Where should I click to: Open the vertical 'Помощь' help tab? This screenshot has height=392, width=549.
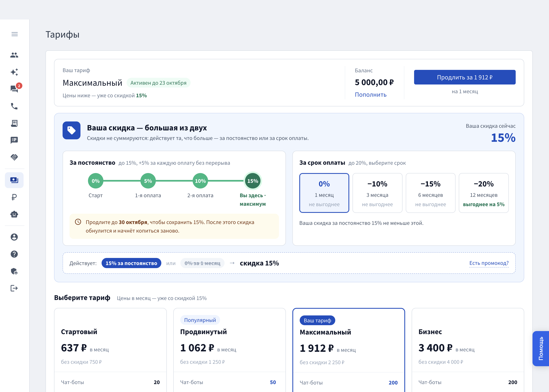point(541,349)
